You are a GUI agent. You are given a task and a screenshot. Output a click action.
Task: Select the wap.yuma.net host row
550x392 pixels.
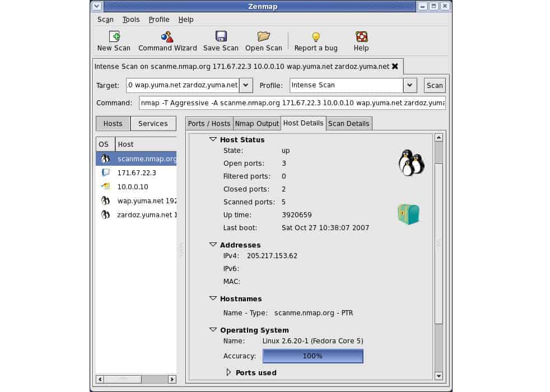point(136,200)
